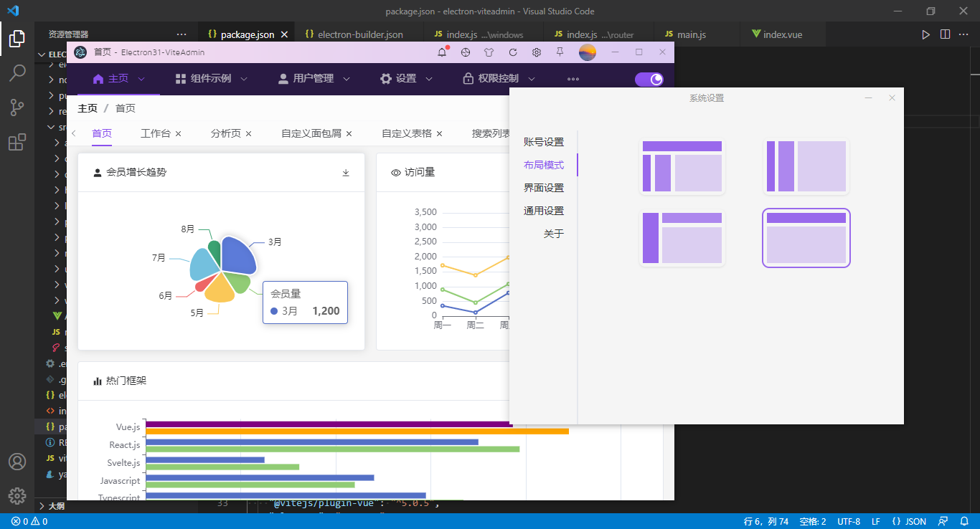Click the user avatar in the title bar

(588, 52)
